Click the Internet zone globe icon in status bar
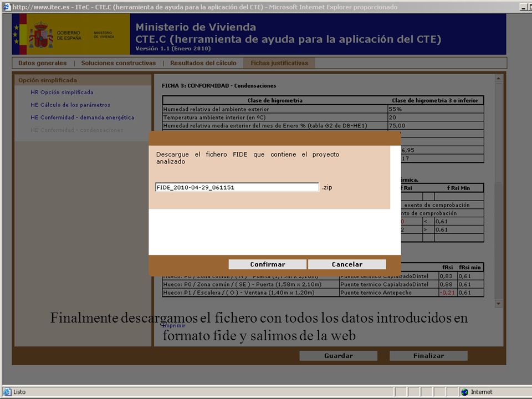Viewport: 532px width, 399px height. pyautogui.click(x=464, y=392)
